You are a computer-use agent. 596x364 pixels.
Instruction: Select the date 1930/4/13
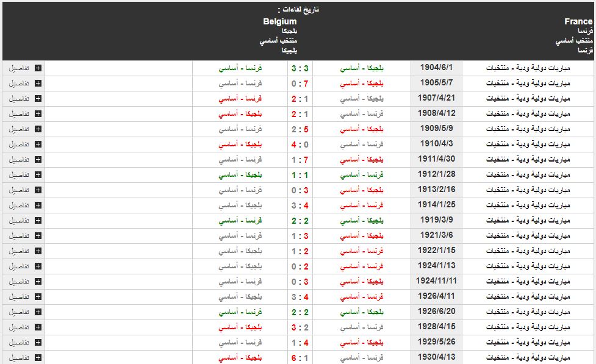pos(436,357)
